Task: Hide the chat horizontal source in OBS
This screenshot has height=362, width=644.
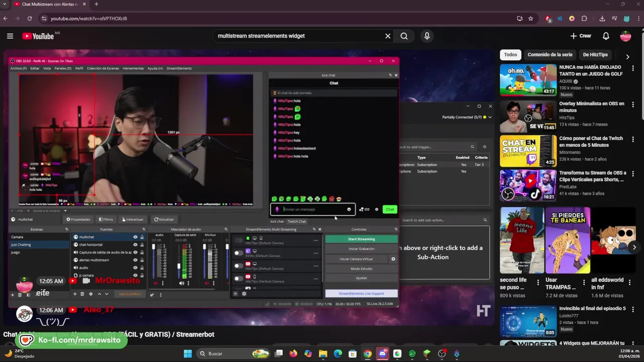Action: pyautogui.click(x=135, y=244)
